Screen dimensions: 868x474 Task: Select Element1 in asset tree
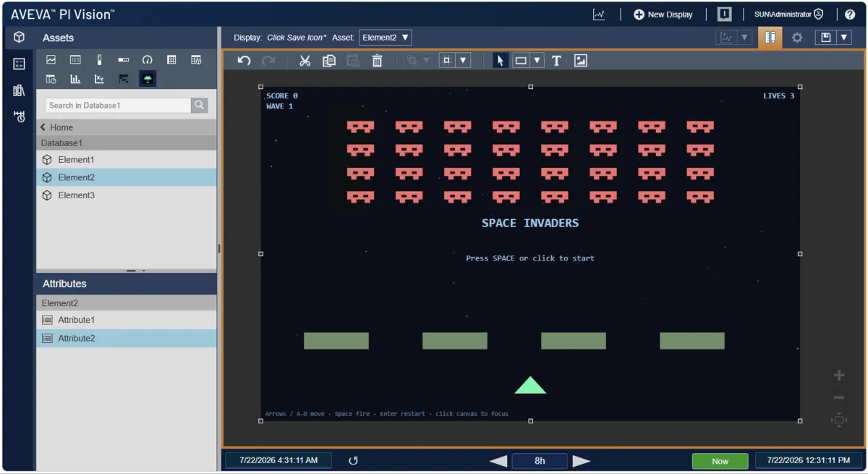pos(127,159)
